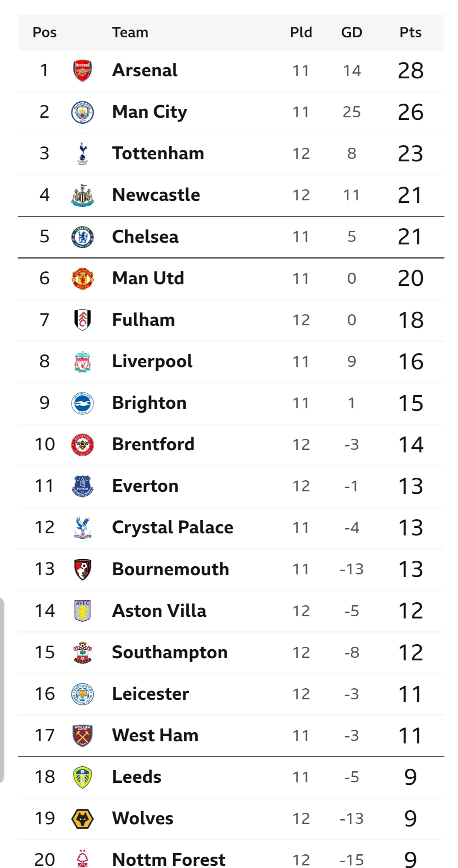Select the Chelsea lion badge
The width and height of the screenshot is (458, 868).
point(83,237)
